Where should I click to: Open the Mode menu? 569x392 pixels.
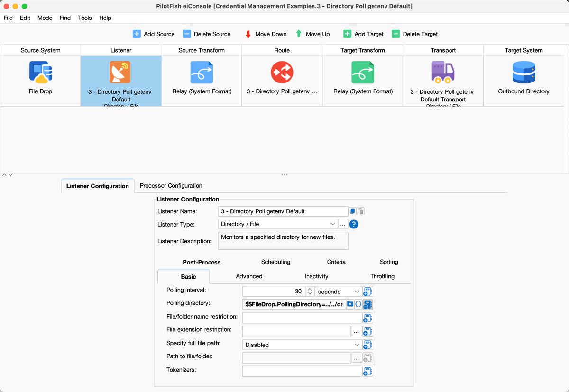point(45,18)
